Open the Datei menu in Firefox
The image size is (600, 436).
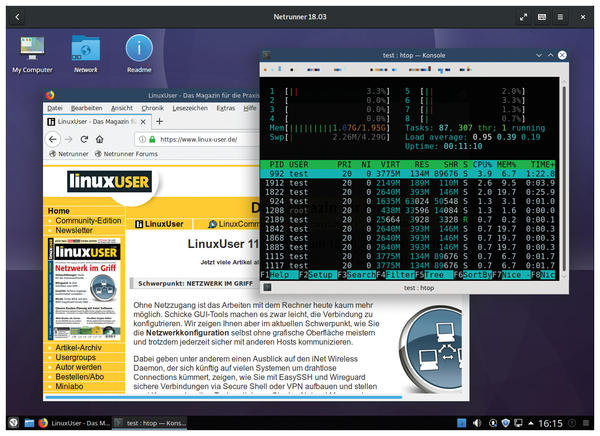pyautogui.click(x=55, y=108)
